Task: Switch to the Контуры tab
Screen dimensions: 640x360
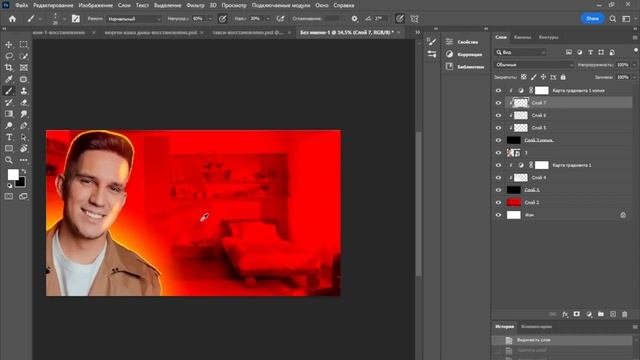Action: [x=548, y=37]
